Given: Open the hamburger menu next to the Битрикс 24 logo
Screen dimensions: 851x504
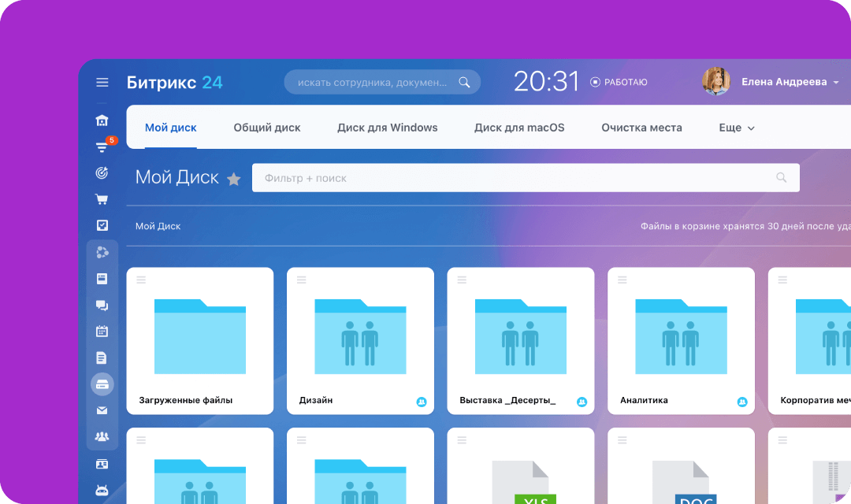Looking at the screenshot, I should pos(102,83).
